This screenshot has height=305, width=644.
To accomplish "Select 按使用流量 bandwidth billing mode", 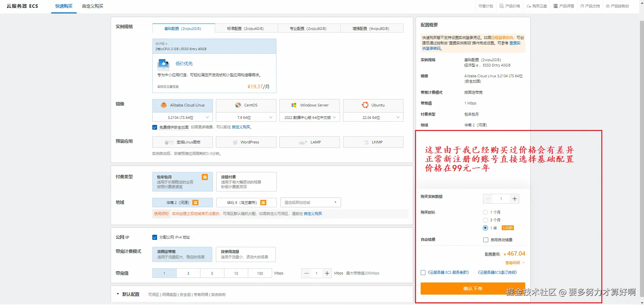I will point(246,254).
